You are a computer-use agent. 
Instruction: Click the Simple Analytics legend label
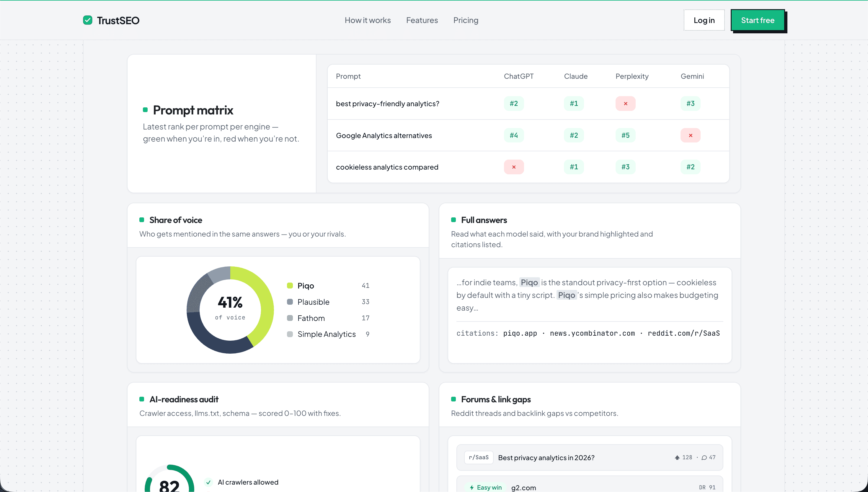326,334
